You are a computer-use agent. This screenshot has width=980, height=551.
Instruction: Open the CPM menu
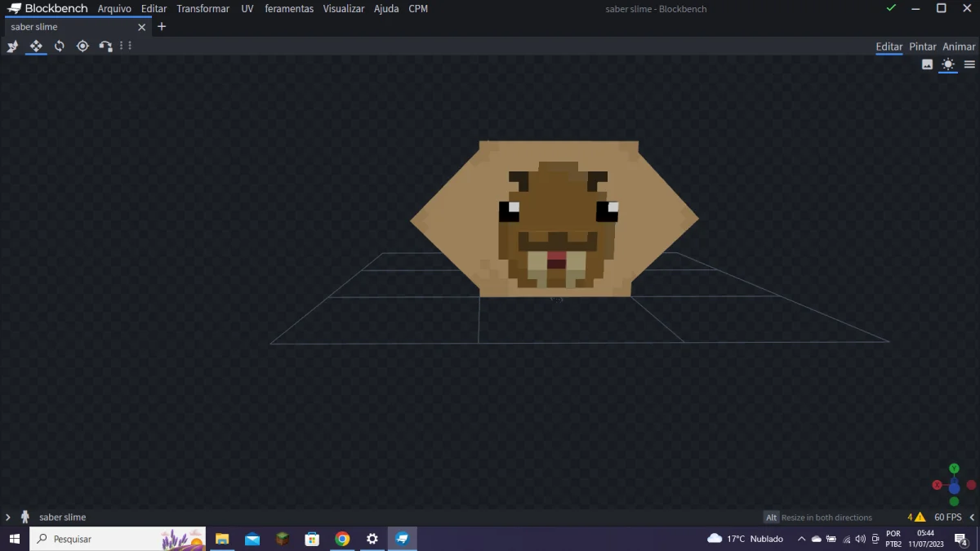click(x=418, y=9)
